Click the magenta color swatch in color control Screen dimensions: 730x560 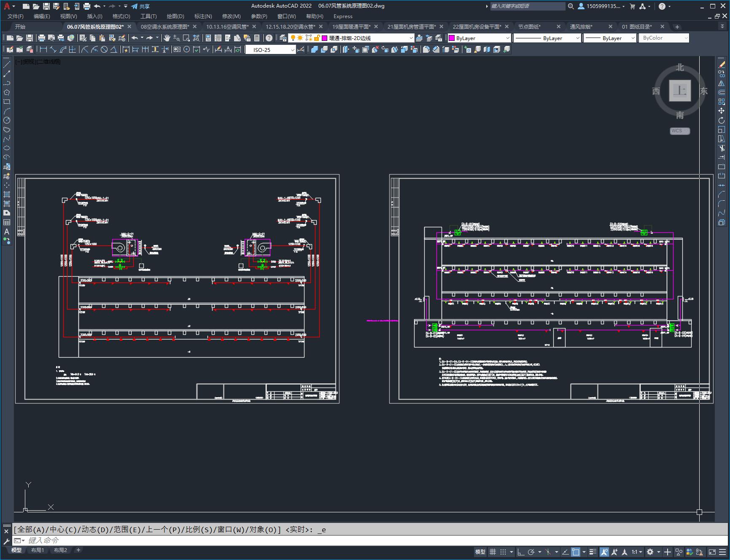click(452, 38)
